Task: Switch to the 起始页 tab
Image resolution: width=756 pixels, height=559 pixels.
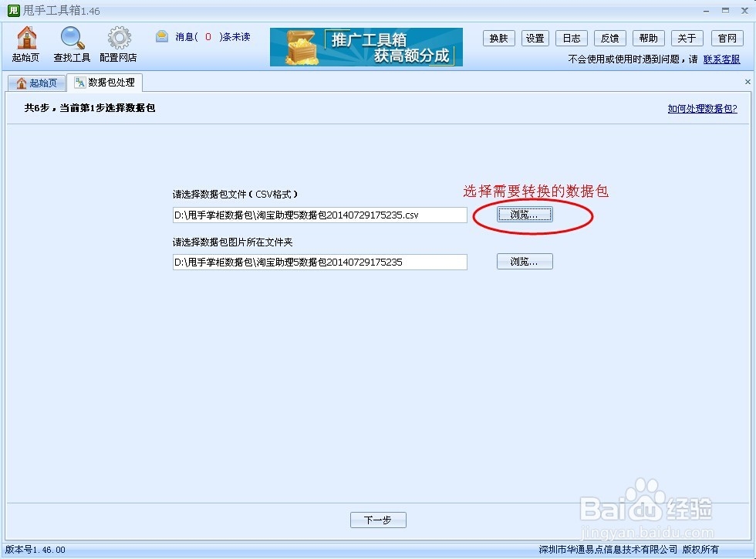Action: click(36, 82)
